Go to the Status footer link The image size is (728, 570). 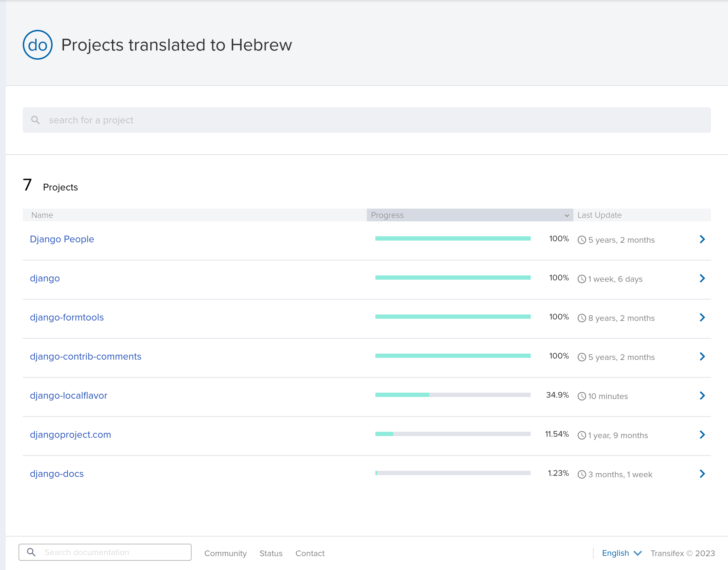[271, 553]
